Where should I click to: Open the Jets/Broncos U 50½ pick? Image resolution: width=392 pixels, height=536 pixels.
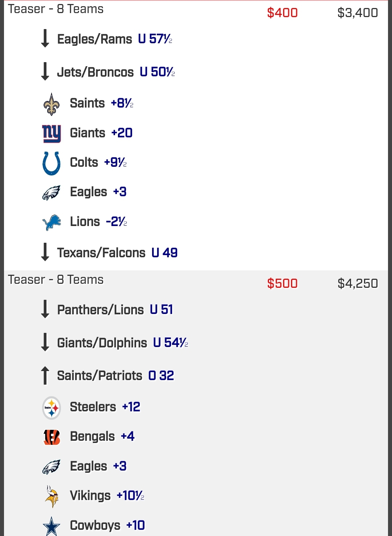tap(116, 72)
